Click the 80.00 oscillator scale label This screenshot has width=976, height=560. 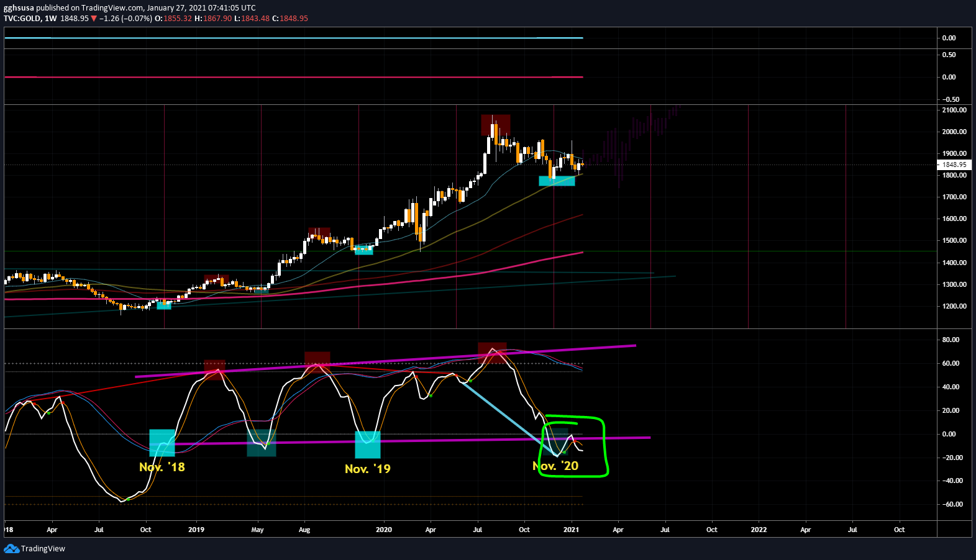(951, 340)
